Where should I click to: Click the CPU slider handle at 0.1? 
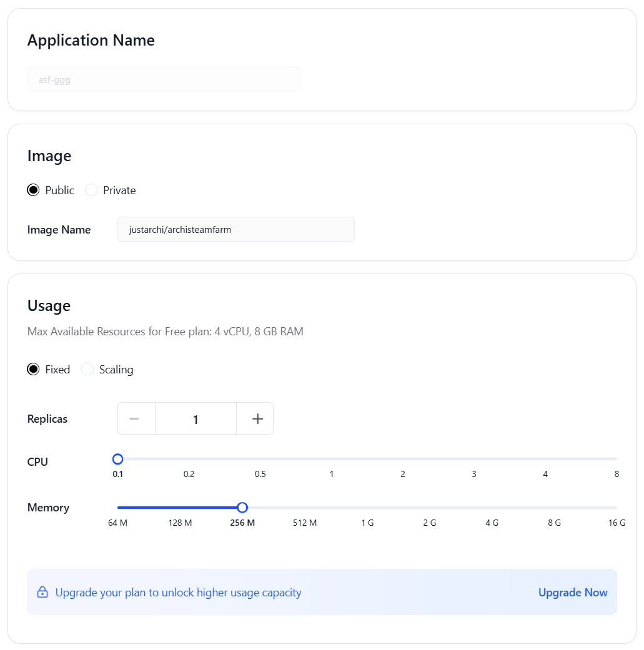point(117,460)
